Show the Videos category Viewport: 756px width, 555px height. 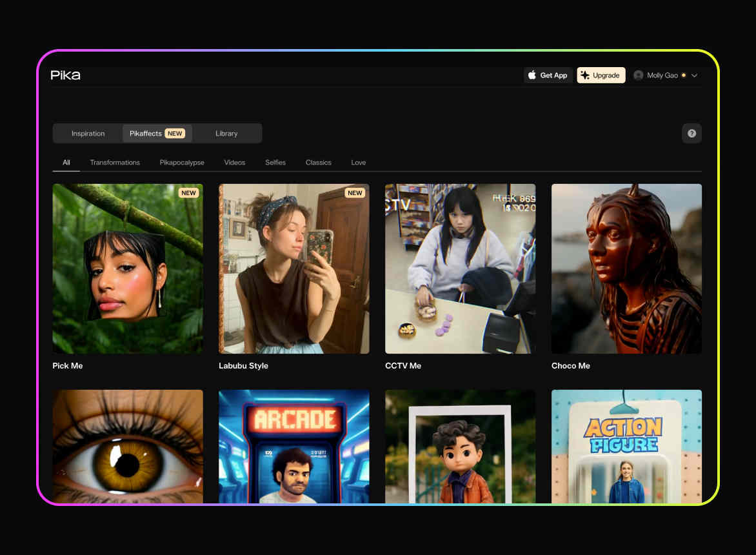pyautogui.click(x=234, y=163)
